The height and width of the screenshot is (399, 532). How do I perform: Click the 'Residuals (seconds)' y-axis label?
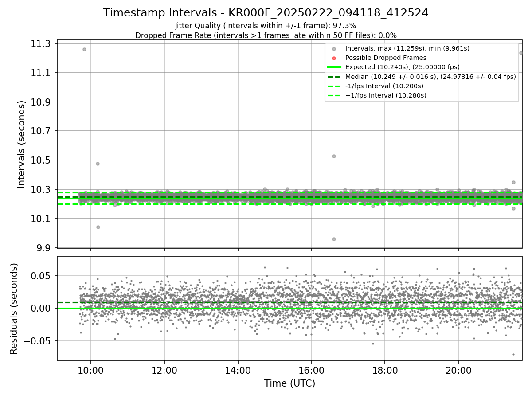(x=14, y=309)
